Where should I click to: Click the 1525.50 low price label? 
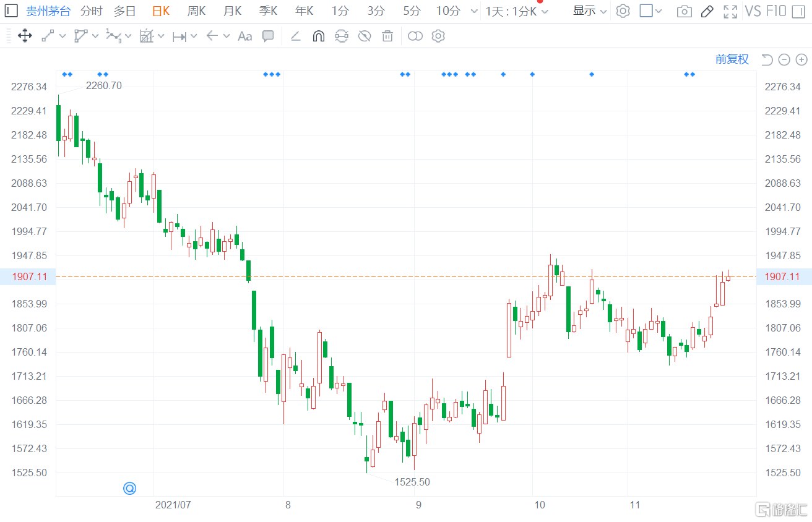(x=412, y=482)
